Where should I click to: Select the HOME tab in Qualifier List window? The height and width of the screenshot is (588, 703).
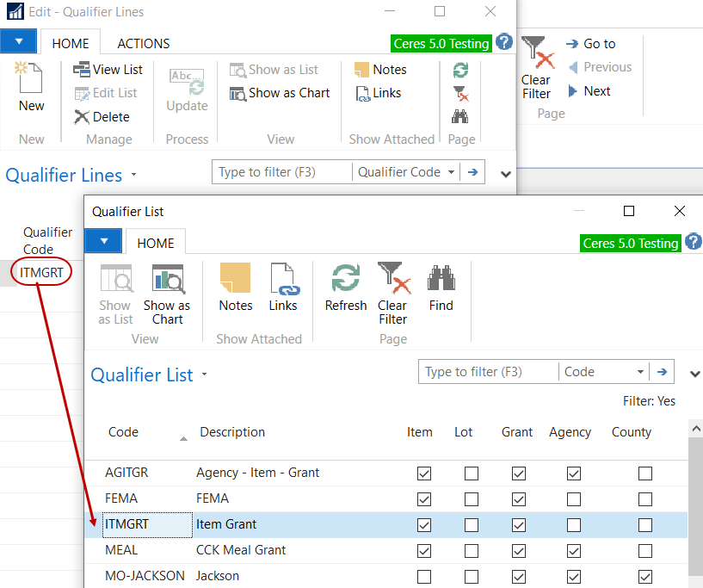(155, 243)
